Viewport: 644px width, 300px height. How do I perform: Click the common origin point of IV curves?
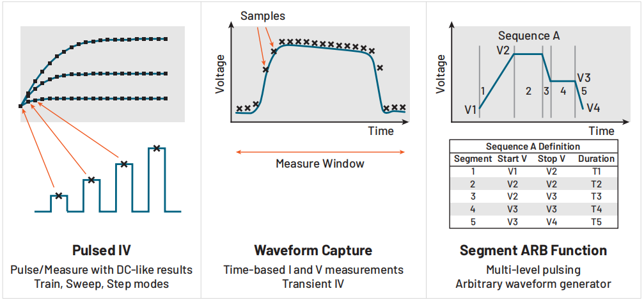[x=20, y=106]
